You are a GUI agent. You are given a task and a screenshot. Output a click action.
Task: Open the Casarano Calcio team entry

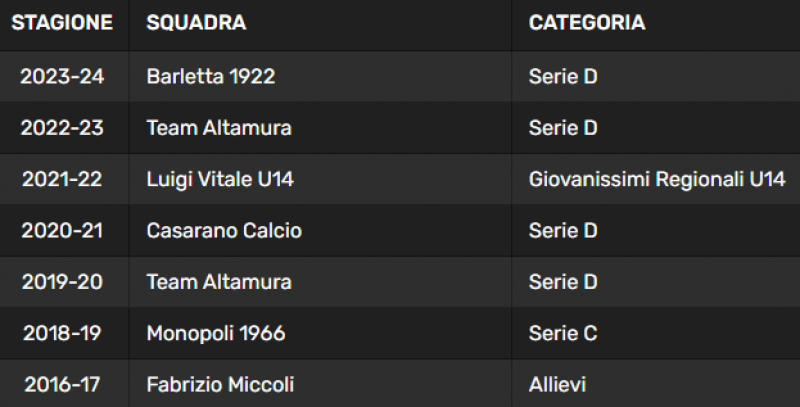coord(224,231)
